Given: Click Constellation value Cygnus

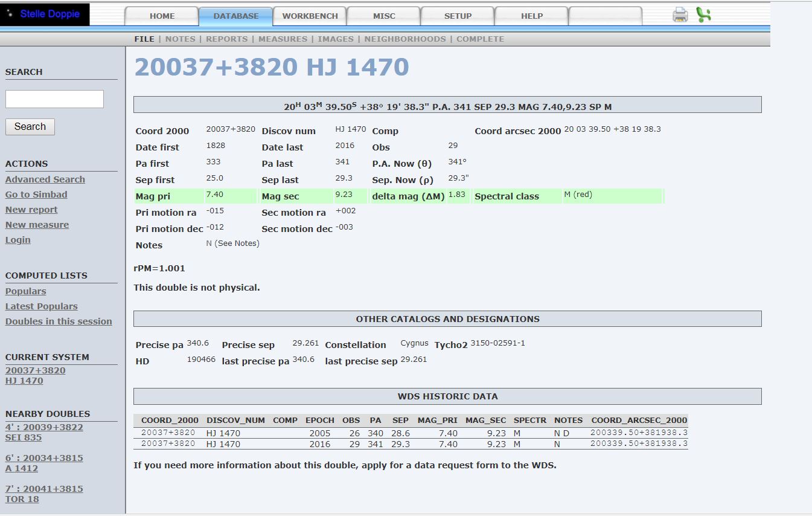Looking at the screenshot, I should coord(415,343).
